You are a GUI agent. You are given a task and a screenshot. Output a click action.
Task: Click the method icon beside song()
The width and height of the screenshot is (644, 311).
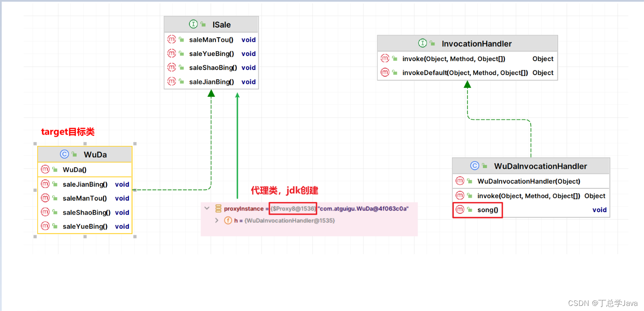click(460, 210)
